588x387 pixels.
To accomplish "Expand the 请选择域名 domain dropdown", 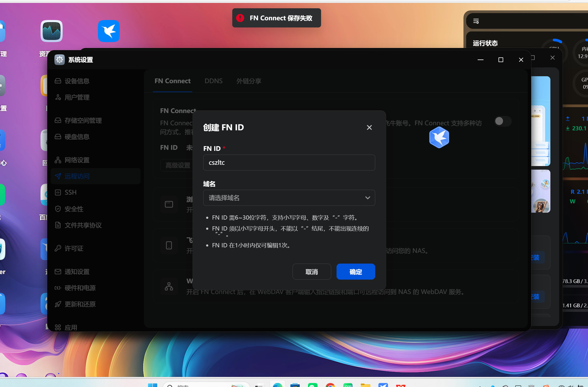I will click(289, 198).
